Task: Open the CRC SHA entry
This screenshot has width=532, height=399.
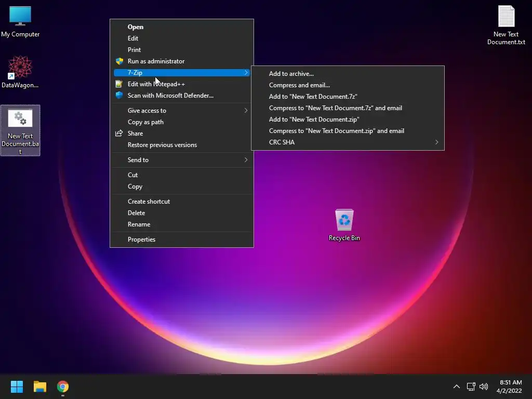Action: point(348,142)
